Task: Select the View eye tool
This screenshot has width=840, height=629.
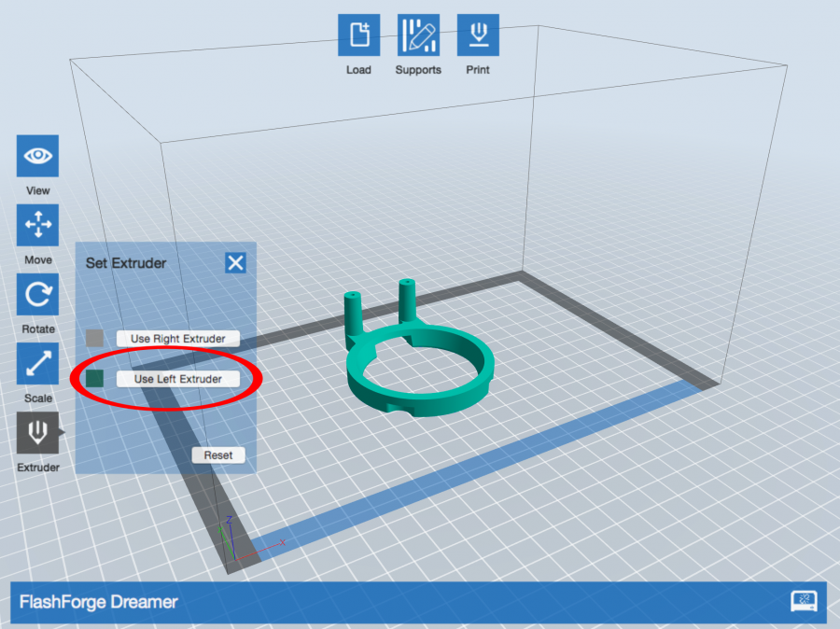Action: click(37, 156)
